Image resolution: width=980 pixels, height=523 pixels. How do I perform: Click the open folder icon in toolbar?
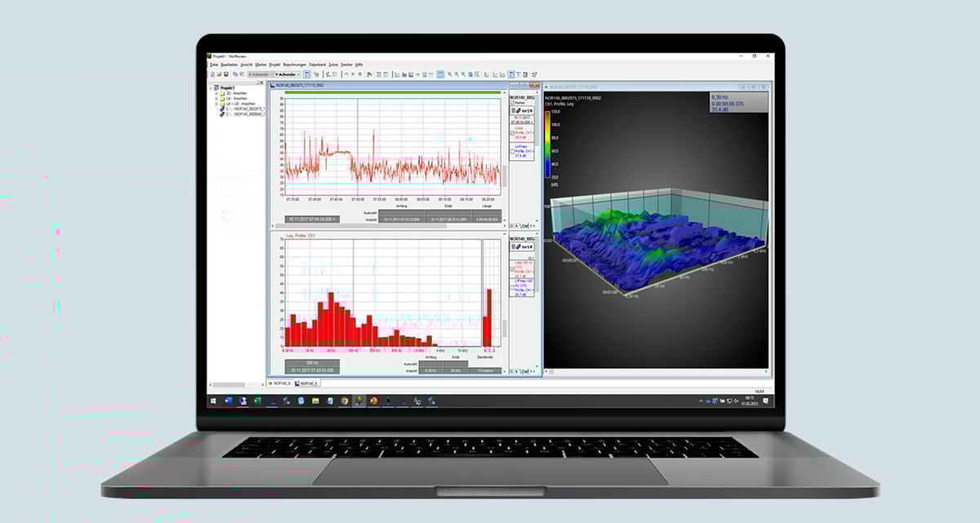pyautogui.click(x=218, y=74)
